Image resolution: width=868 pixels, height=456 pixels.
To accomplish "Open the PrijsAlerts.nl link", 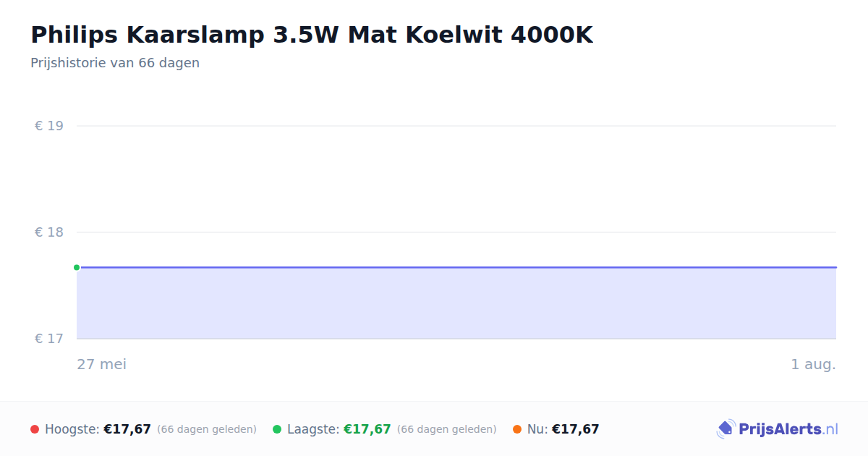I will [788, 429].
